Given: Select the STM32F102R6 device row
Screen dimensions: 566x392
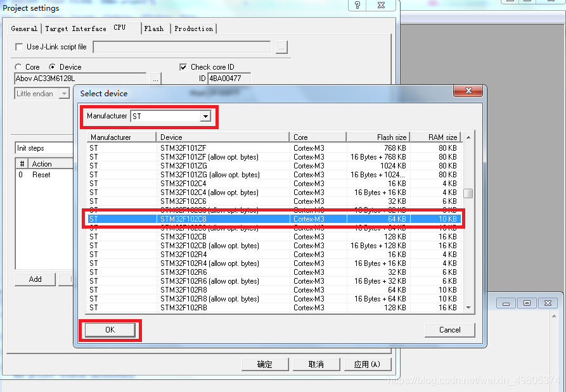Looking at the screenshot, I should click(x=274, y=272).
